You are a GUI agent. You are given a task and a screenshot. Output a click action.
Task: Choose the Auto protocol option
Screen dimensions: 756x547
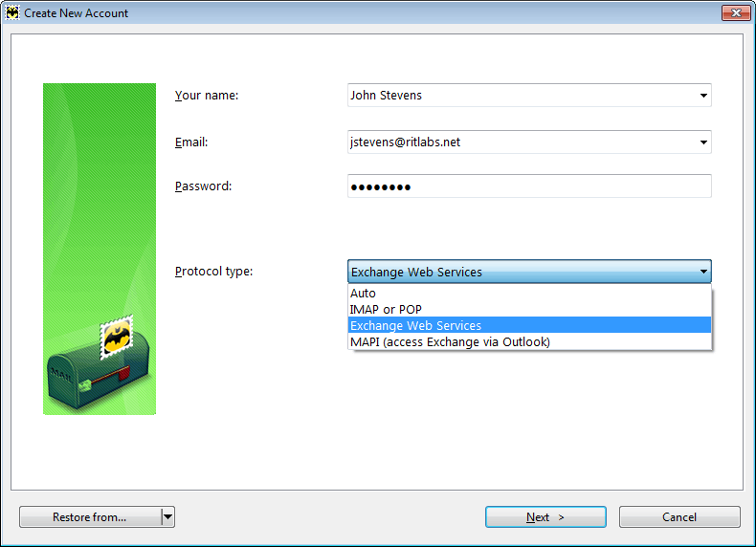(529, 293)
